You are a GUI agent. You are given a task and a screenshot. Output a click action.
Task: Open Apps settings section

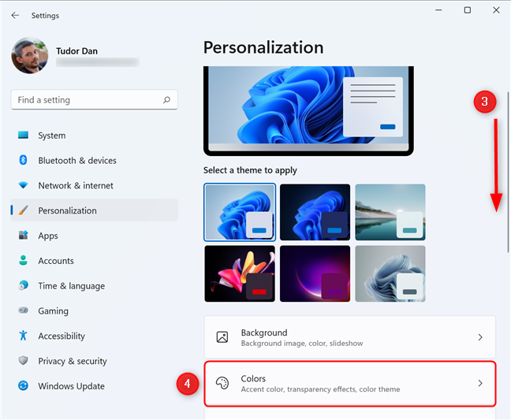(95, 236)
